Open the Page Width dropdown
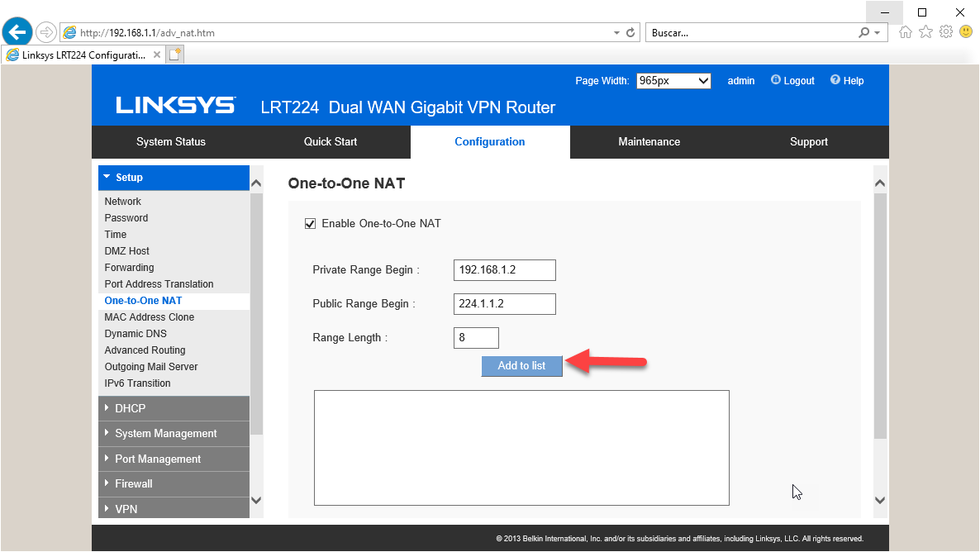 [x=673, y=81]
